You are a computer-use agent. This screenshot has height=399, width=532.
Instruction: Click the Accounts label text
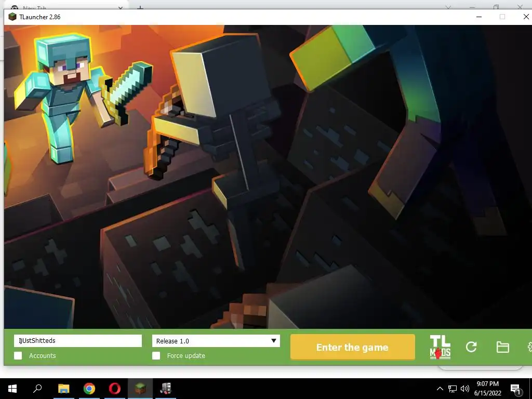pos(43,355)
